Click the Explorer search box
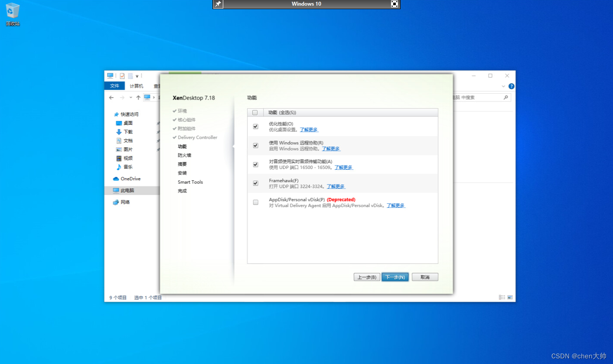 click(481, 97)
